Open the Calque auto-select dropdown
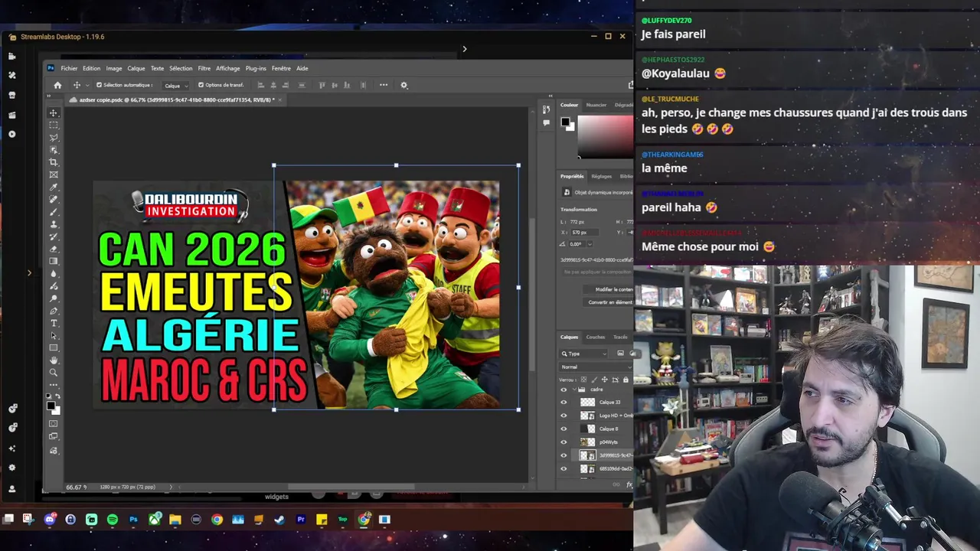This screenshot has height=551, width=980. pos(175,86)
